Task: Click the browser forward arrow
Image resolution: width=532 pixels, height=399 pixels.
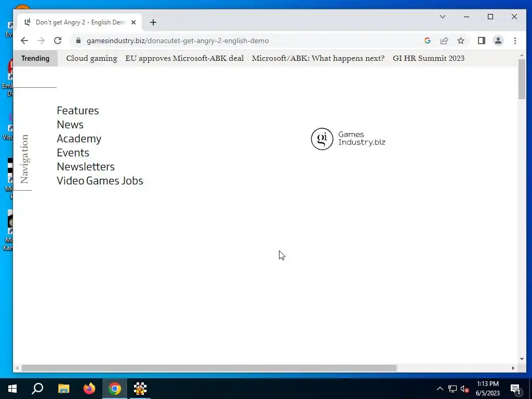Action: 41,41
